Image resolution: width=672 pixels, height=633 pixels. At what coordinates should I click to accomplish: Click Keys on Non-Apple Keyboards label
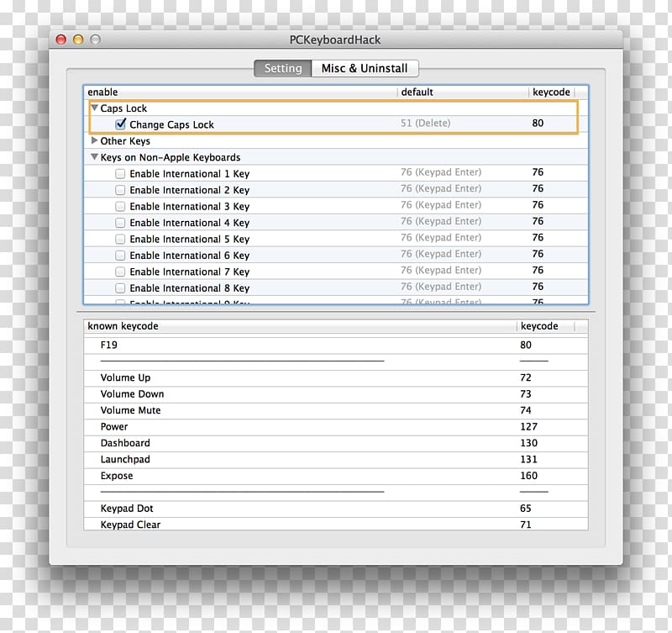171,157
